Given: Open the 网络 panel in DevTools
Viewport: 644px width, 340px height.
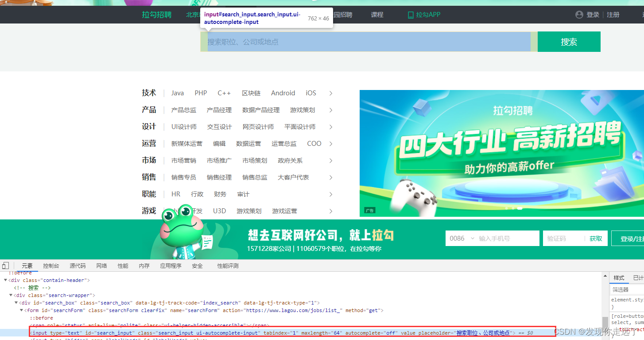Looking at the screenshot, I should (101, 265).
